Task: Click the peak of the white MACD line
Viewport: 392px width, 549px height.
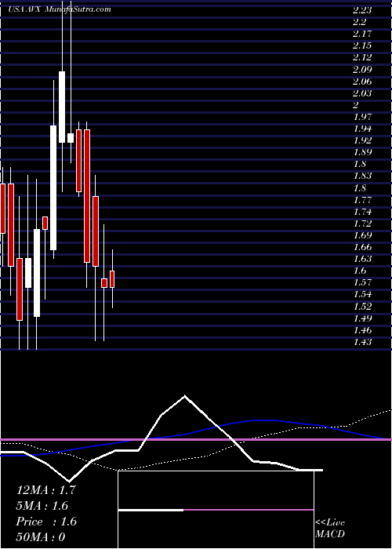Action: click(184, 396)
